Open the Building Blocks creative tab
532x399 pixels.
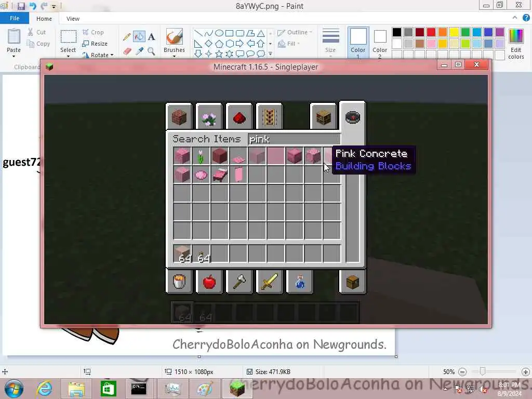coord(179,117)
